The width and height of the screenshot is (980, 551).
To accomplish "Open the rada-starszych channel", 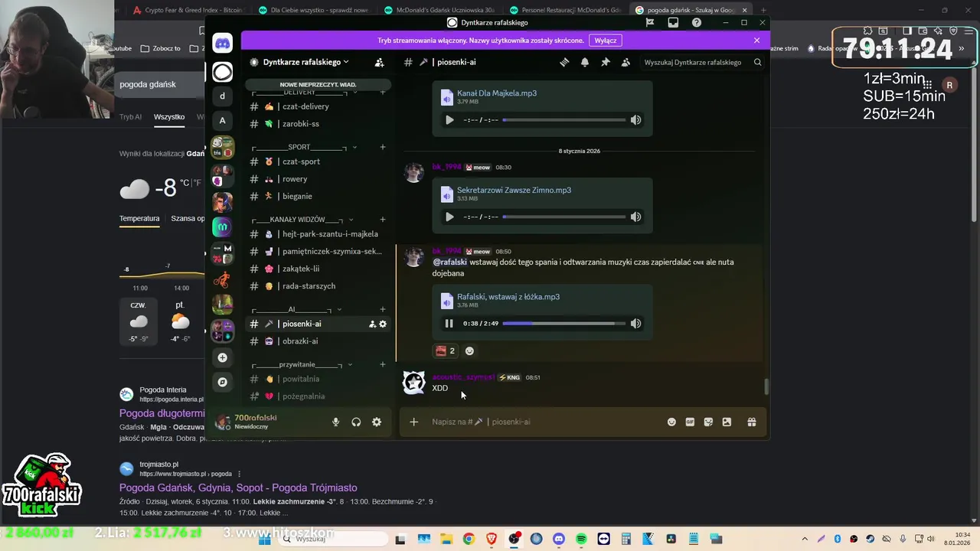I will pyautogui.click(x=319, y=286).
